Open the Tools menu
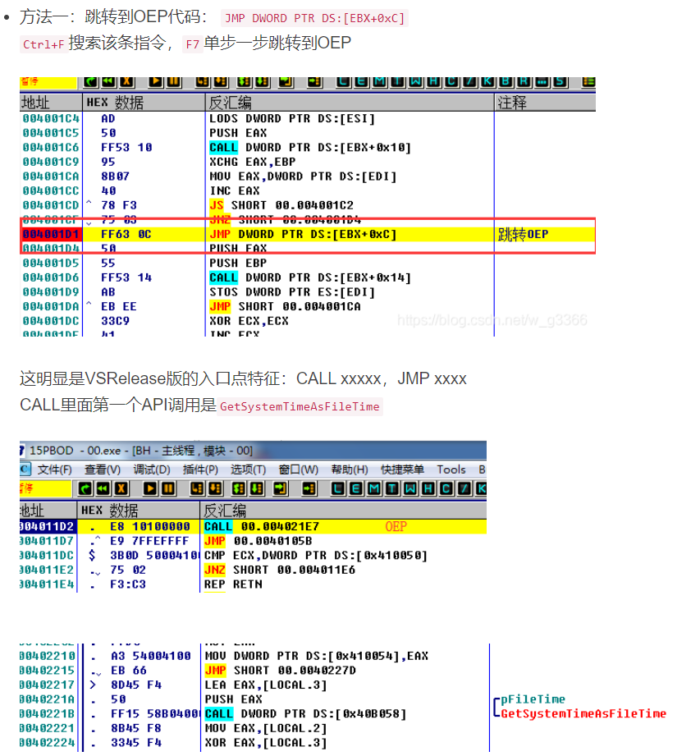The width and height of the screenshot is (700, 756). pyautogui.click(x=451, y=470)
